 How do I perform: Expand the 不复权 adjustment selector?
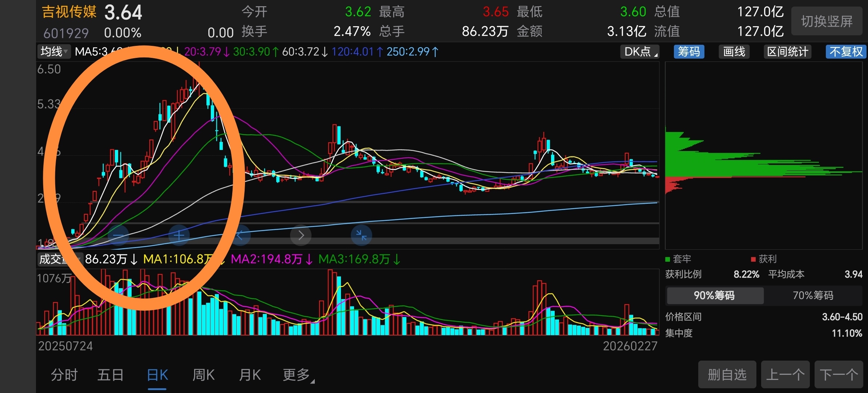point(846,52)
